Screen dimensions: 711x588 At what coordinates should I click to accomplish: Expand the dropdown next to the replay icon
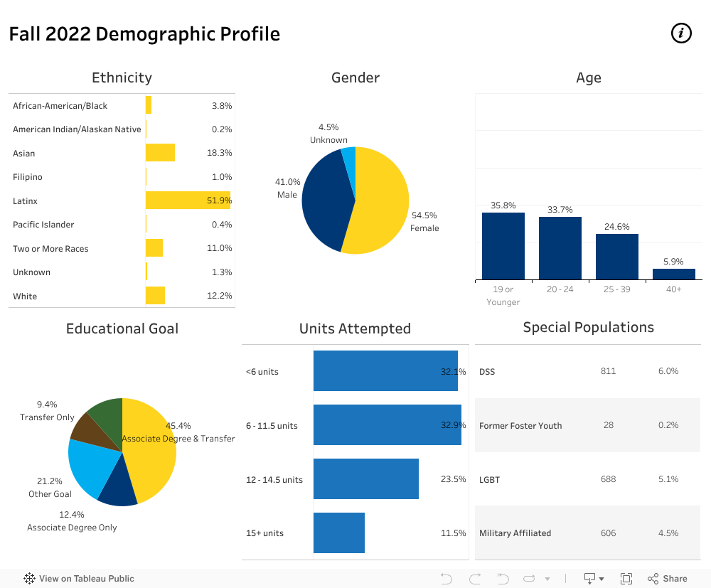pyautogui.click(x=546, y=578)
